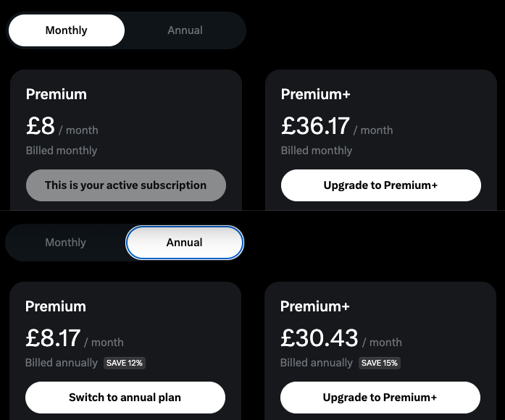Upgrade to Premium+ at £36.17 monthly
Screen dimensions: 505x420
point(381,185)
